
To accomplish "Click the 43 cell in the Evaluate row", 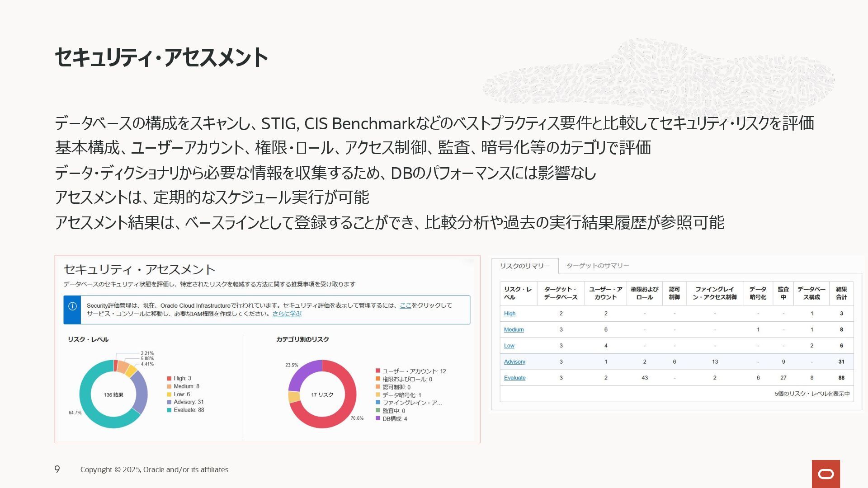I will point(645,378).
